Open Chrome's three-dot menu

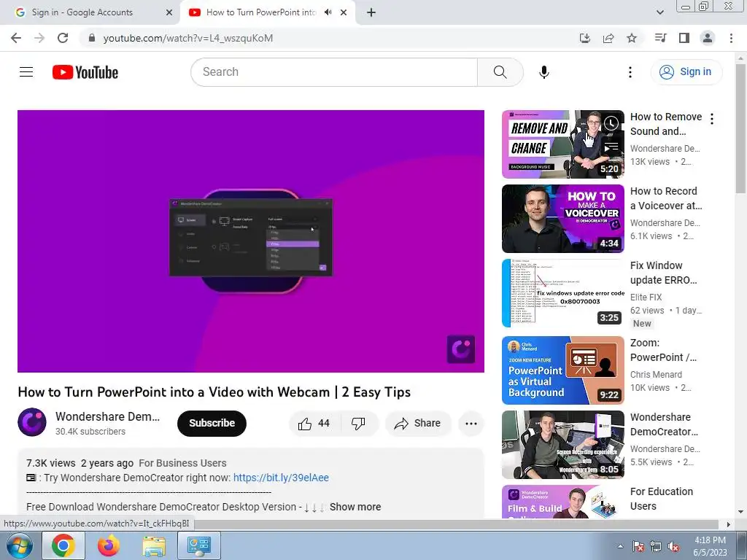731,38
